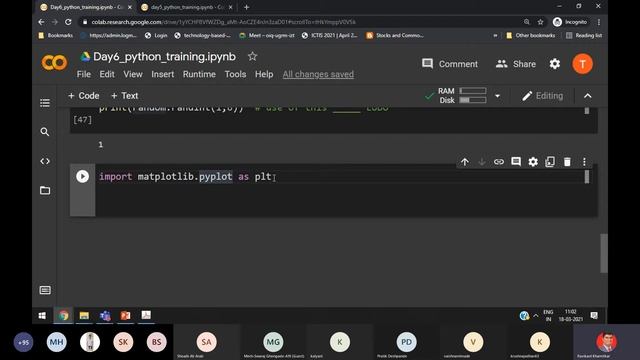Viewport: 640px width, 360px height.
Task: Go to Colab logo home
Action: (54, 62)
